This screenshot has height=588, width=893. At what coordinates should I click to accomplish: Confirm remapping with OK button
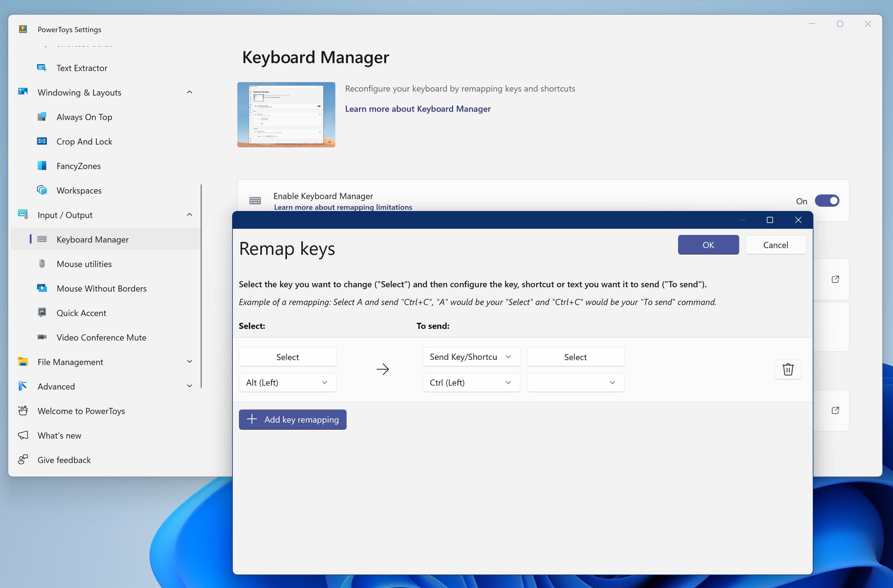pyautogui.click(x=708, y=245)
